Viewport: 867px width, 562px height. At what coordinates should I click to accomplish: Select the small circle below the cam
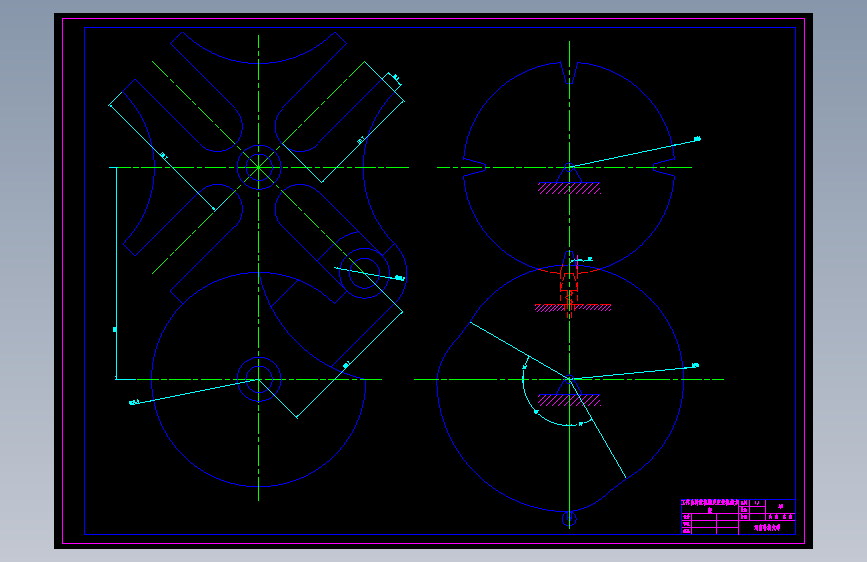coord(569,519)
